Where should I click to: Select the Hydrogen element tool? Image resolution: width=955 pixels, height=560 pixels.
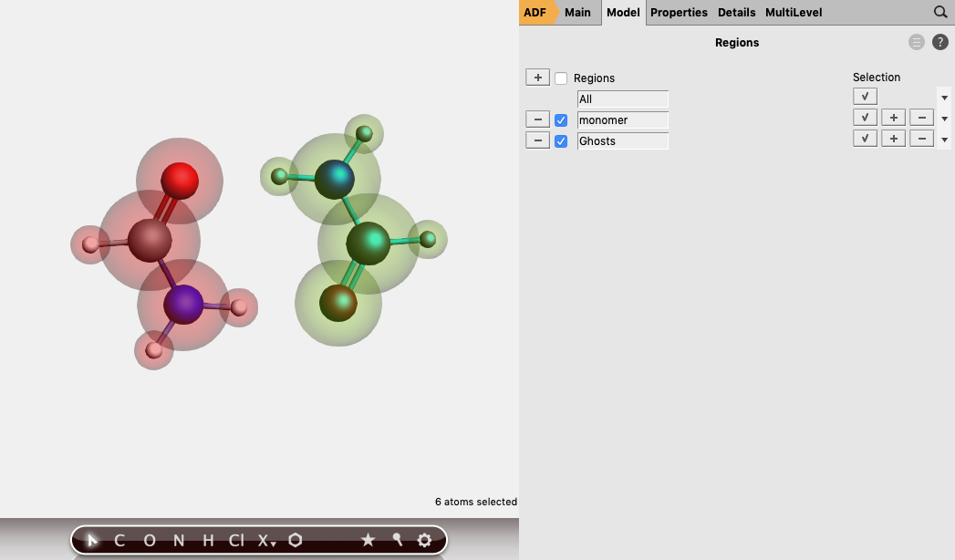[x=208, y=540]
